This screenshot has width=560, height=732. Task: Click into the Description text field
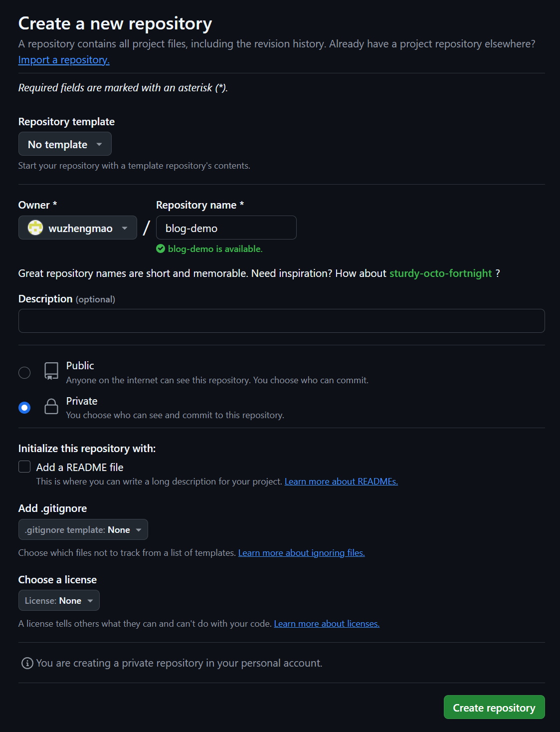281,321
